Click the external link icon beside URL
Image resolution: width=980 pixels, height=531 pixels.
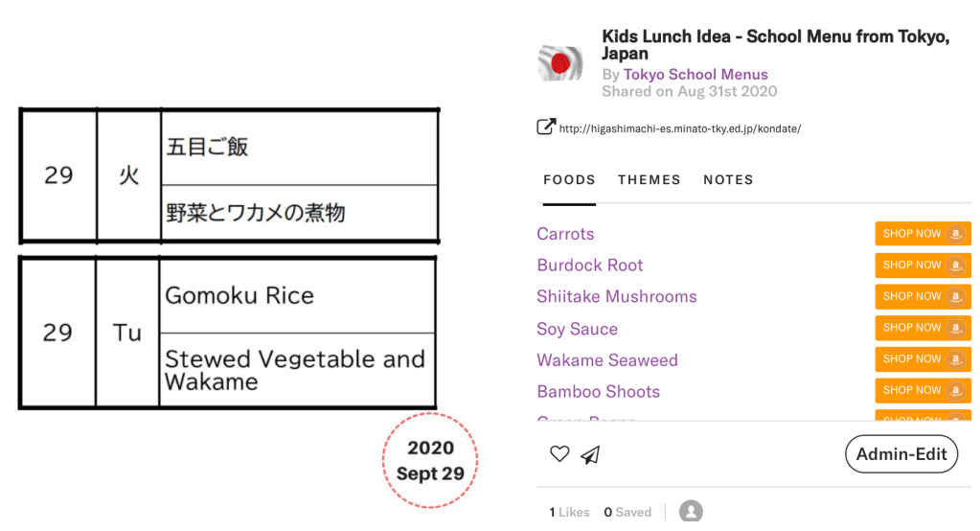coord(545,127)
